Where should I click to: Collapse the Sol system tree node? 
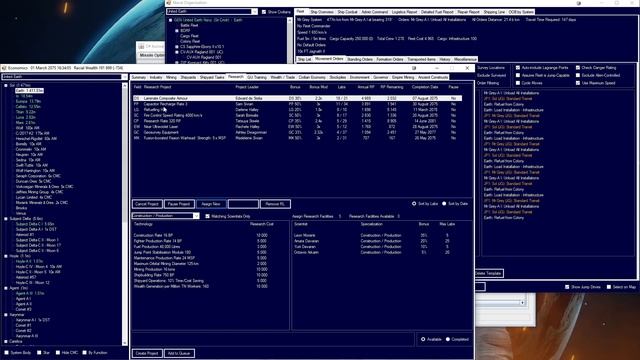[x=6, y=85]
